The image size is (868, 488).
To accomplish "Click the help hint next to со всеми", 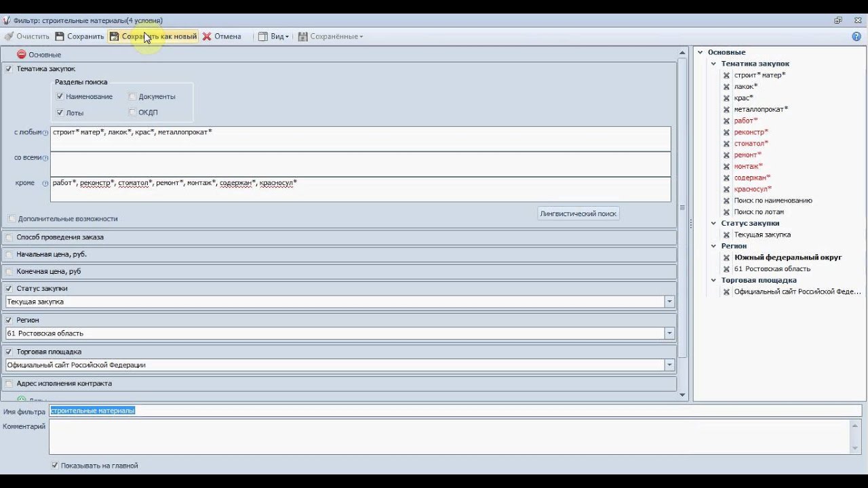I will [x=45, y=158].
